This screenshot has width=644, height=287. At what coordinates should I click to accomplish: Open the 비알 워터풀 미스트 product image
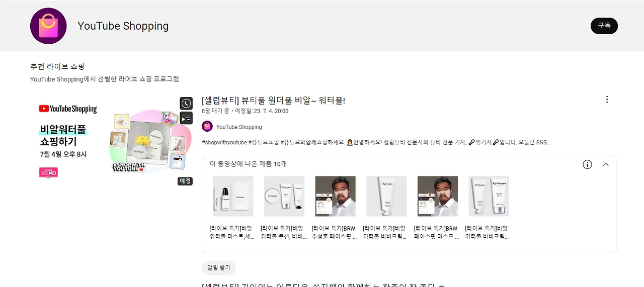click(x=233, y=196)
